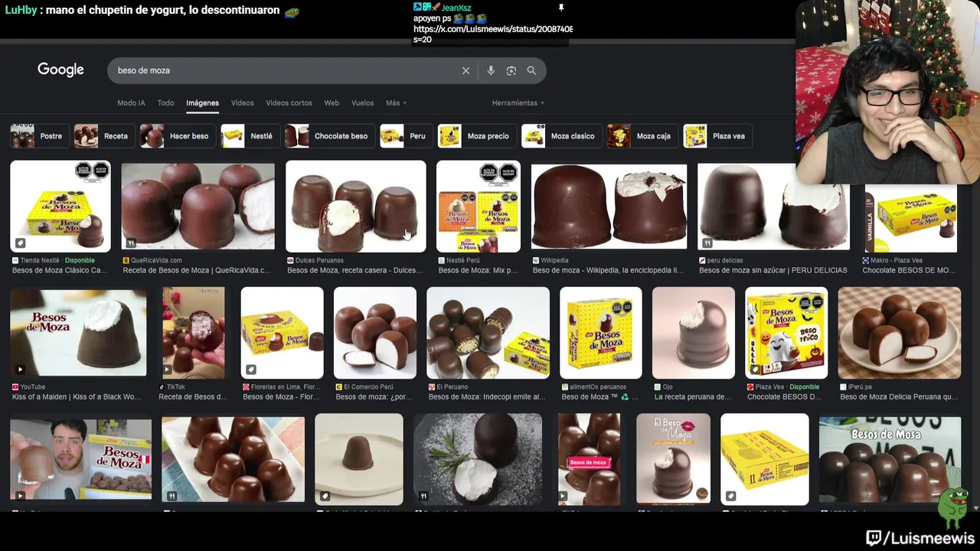
Task: Click the JeanXsz username in chat
Action: 456,8
